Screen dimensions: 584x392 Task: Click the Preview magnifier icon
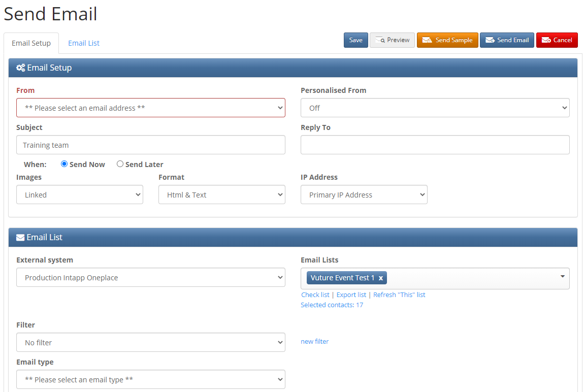coord(380,40)
